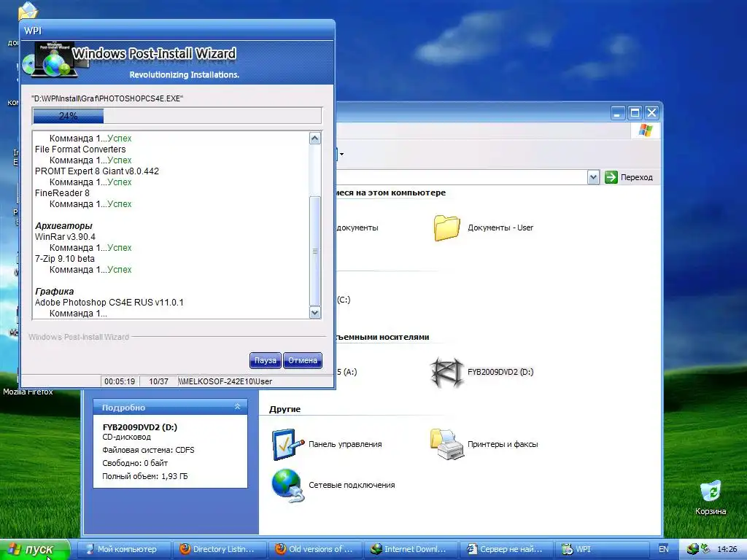Click the Другие section heading in Explorer
The width and height of the screenshot is (747, 560).
click(285, 409)
